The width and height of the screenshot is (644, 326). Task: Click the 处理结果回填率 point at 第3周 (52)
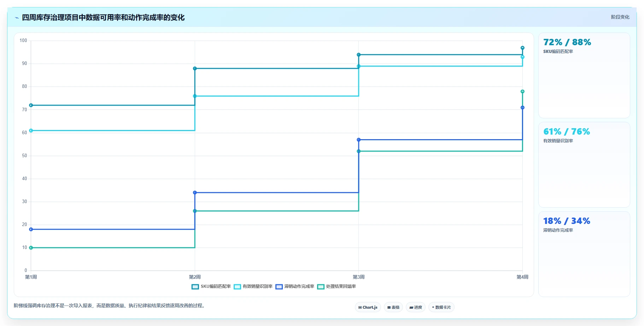[x=359, y=151]
